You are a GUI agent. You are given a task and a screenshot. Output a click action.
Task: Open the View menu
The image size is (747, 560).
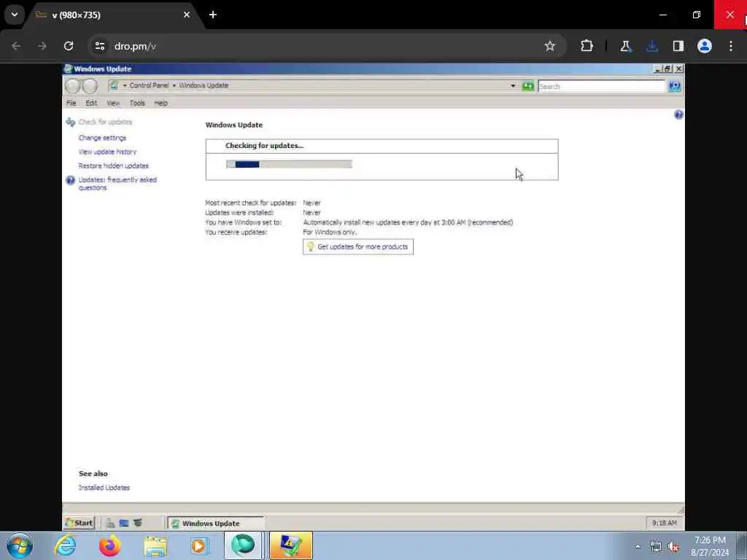(x=113, y=103)
